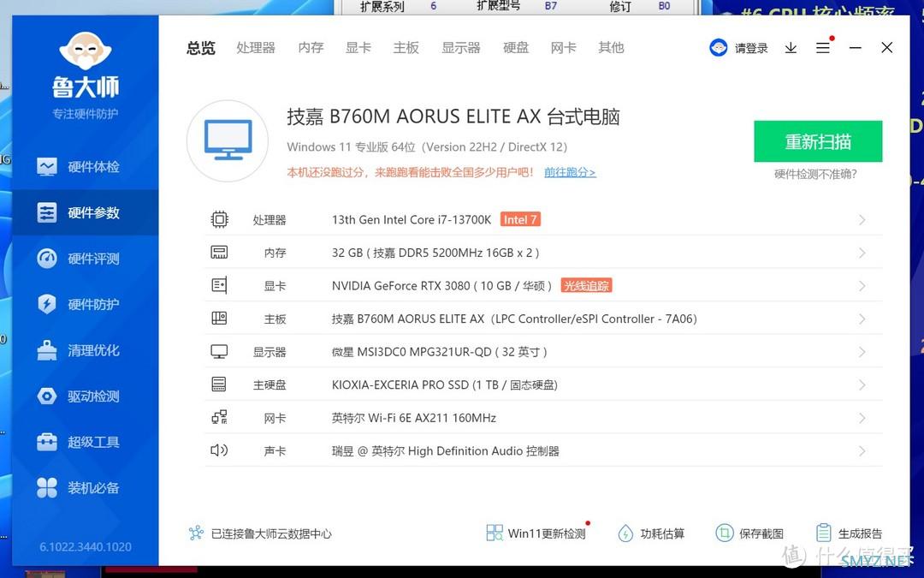Switch to the 主板 tab

pyautogui.click(x=406, y=48)
